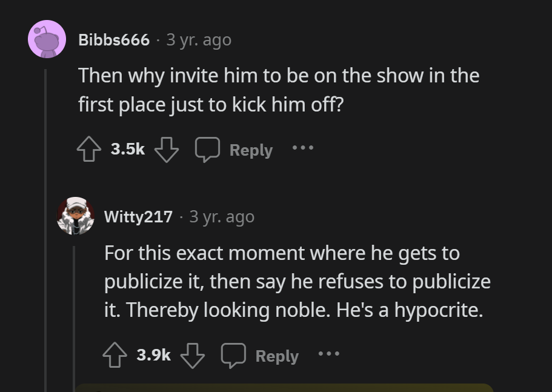552x392 pixels.
Task: Reply to Bibbs666's comment
Action: pyautogui.click(x=250, y=150)
